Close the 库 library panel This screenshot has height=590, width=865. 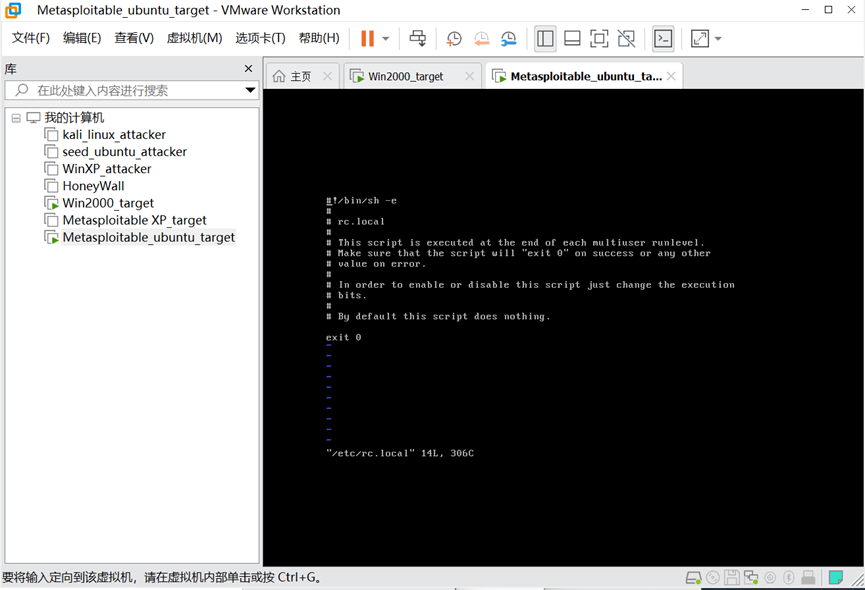click(248, 68)
